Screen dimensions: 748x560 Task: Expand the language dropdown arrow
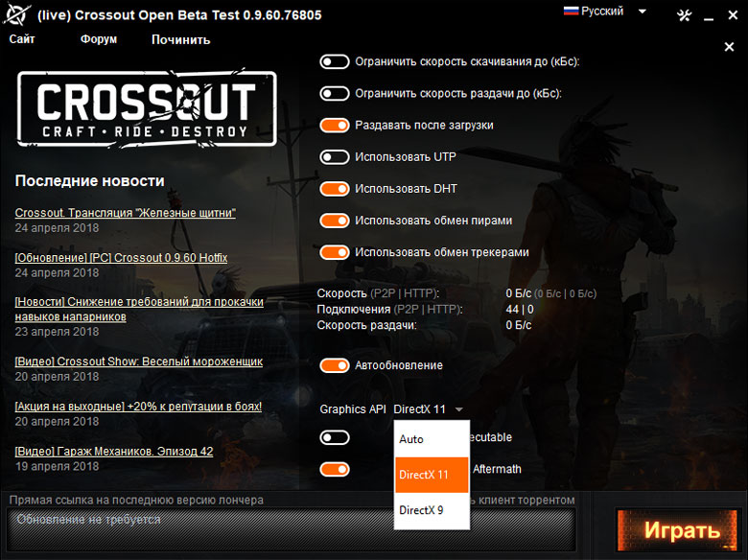pos(643,12)
